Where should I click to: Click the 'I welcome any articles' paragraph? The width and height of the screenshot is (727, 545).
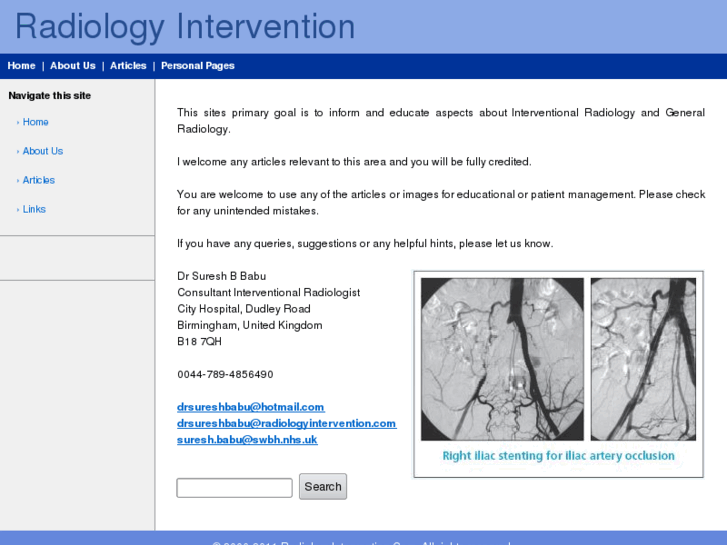[354, 162]
